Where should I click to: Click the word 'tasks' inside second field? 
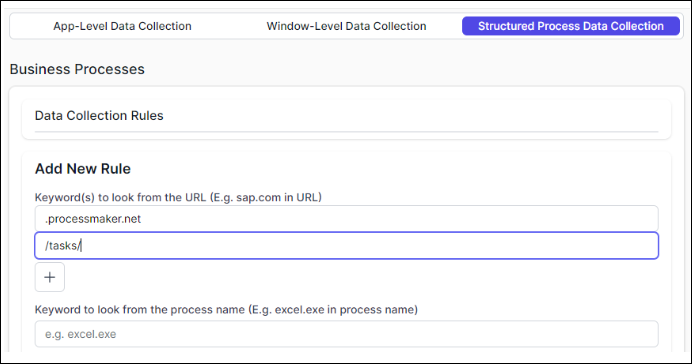pos(63,246)
